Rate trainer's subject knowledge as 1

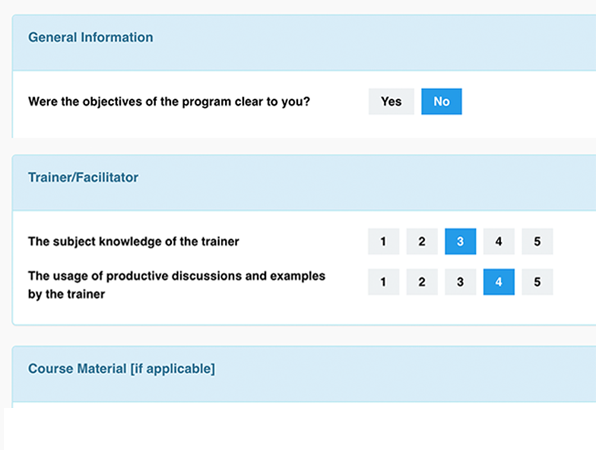[x=383, y=241]
